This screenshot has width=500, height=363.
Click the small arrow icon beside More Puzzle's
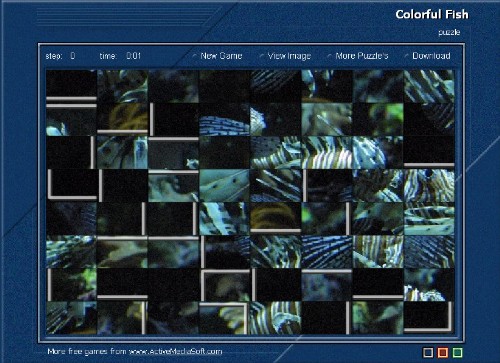point(329,56)
